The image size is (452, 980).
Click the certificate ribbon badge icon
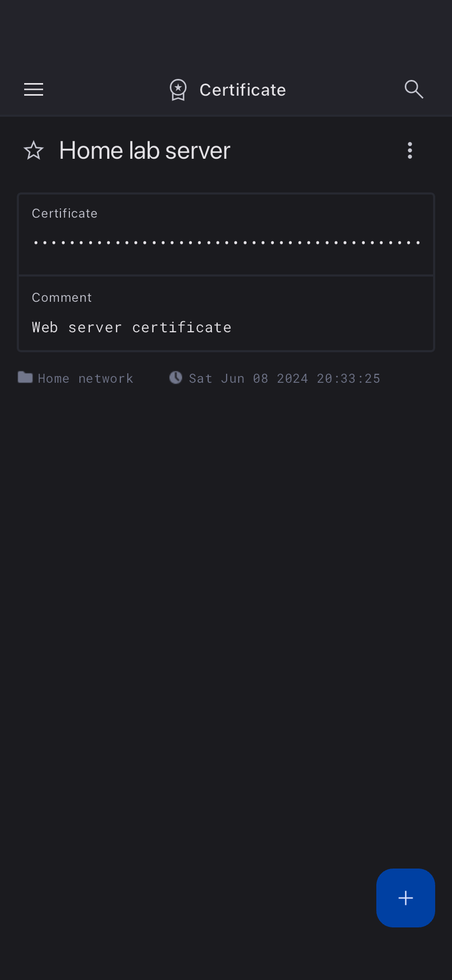tap(178, 90)
